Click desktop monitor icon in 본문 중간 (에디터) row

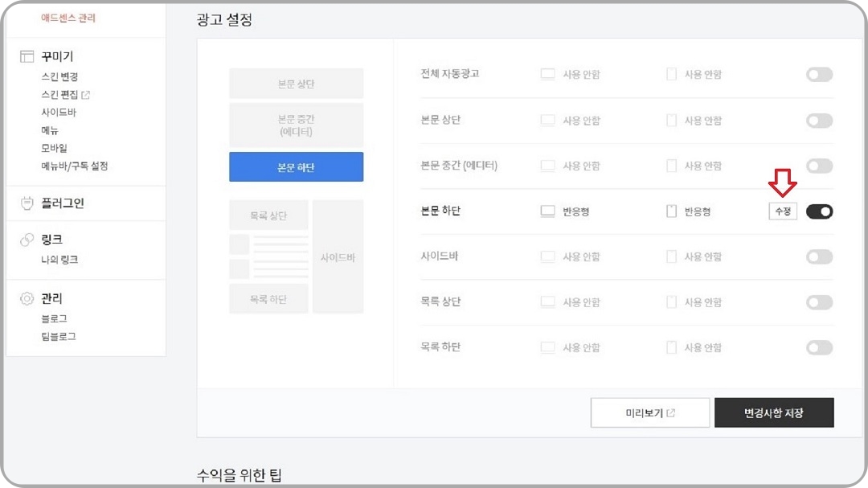(547, 166)
